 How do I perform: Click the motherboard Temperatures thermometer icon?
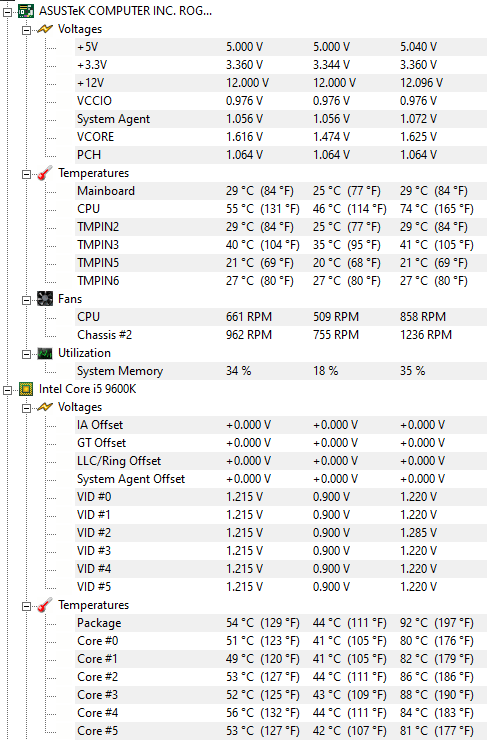45,173
